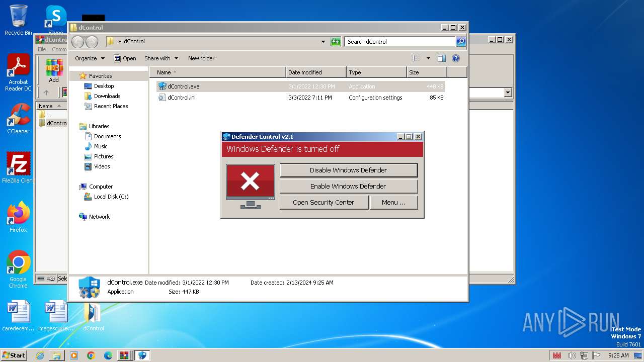Sort by the Name column header
This screenshot has height=362, width=644.
[x=217, y=72]
